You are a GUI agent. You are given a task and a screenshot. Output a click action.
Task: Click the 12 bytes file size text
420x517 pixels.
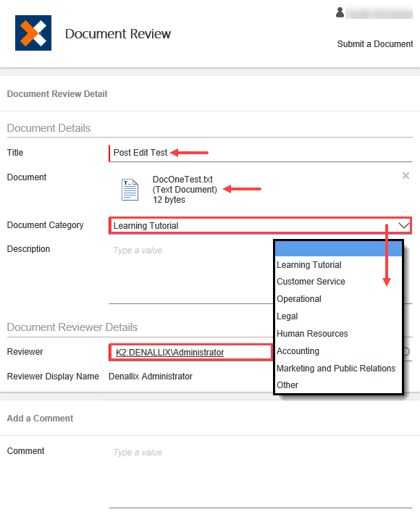(x=169, y=200)
